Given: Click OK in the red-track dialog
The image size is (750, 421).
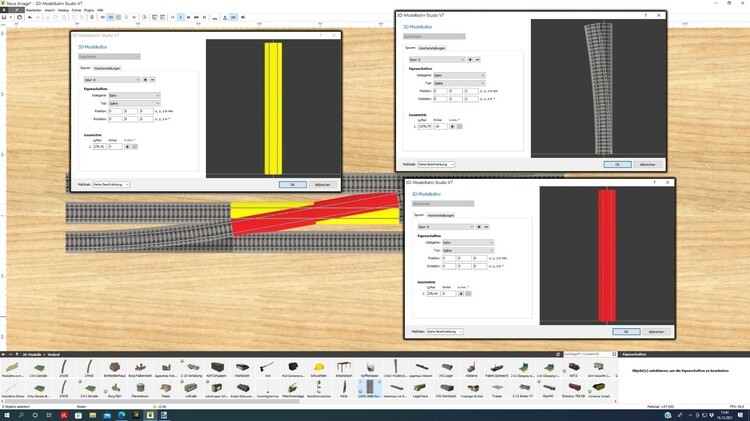Looking at the screenshot, I should coord(626,332).
